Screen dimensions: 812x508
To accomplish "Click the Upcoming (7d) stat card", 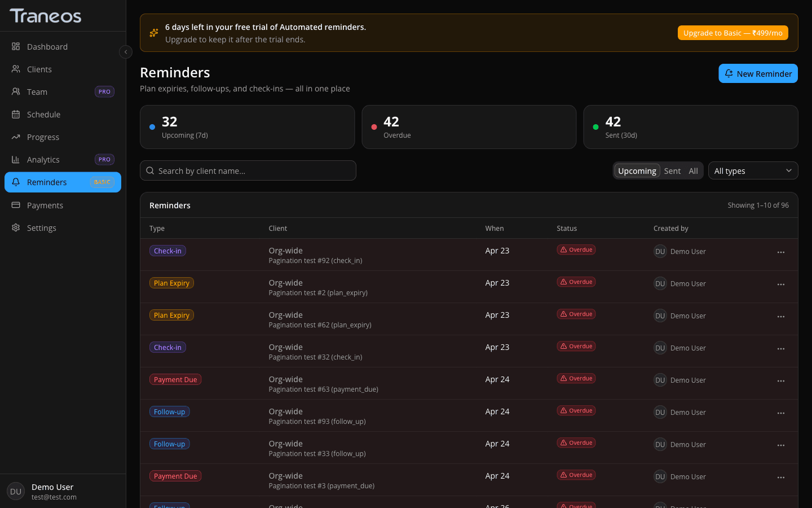I will 247,127.
